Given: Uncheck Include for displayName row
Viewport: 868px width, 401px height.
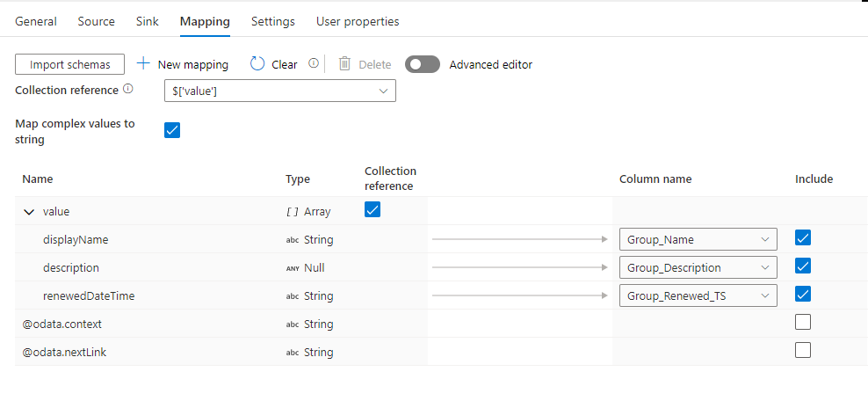Looking at the screenshot, I should tap(802, 238).
